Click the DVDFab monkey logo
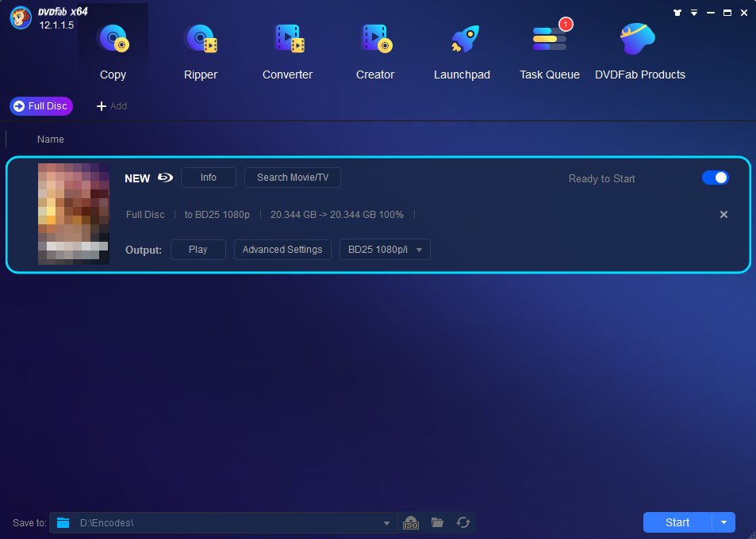 pyautogui.click(x=21, y=19)
